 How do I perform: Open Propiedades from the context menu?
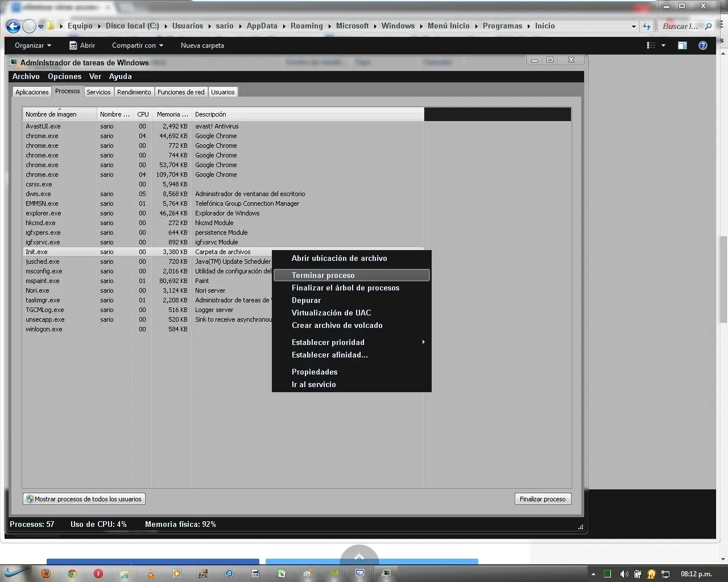click(351, 372)
